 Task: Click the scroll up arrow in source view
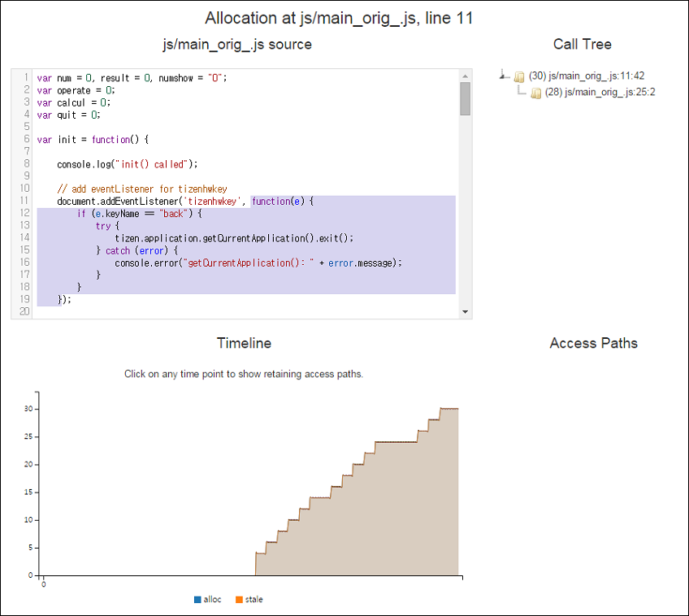click(465, 76)
